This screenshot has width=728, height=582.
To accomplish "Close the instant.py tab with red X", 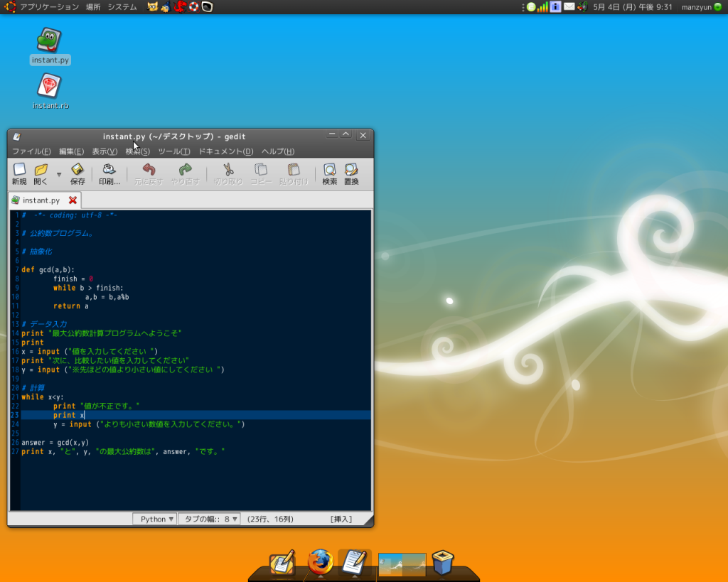I will click(x=73, y=200).
